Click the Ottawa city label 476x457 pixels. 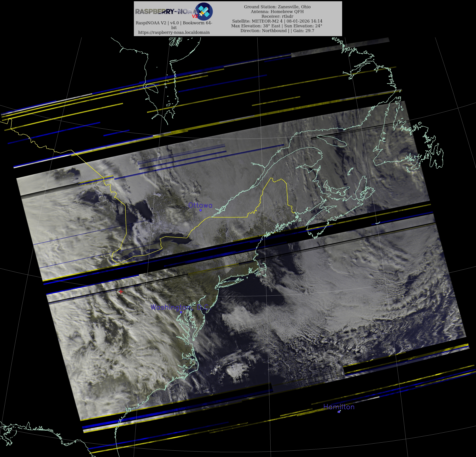pyautogui.click(x=200, y=205)
